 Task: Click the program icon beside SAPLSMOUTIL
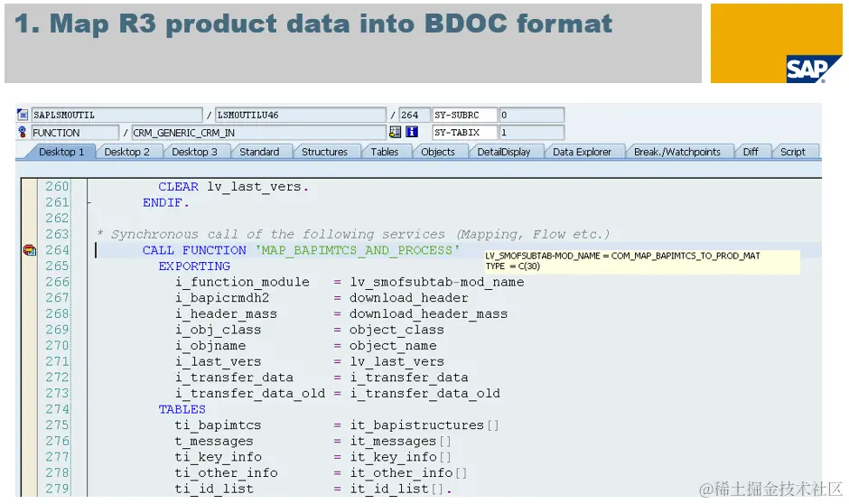click(23, 114)
